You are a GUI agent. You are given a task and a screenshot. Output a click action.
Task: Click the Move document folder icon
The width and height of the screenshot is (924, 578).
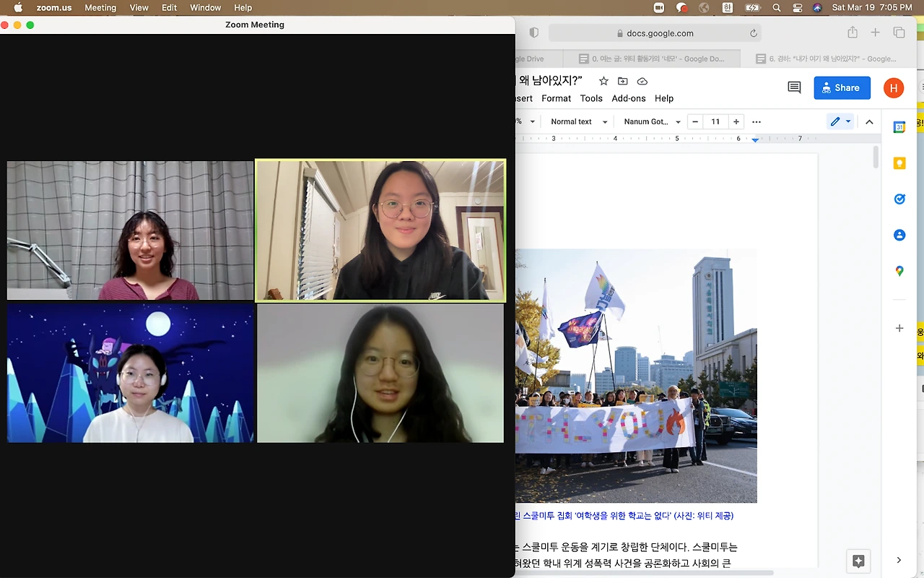pyautogui.click(x=623, y=81)
